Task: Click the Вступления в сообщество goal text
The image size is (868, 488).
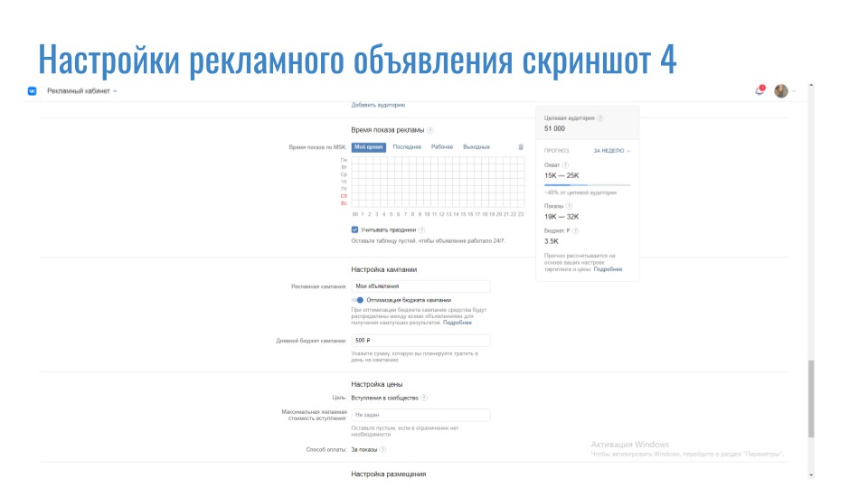Action: [x=385, y=398]
